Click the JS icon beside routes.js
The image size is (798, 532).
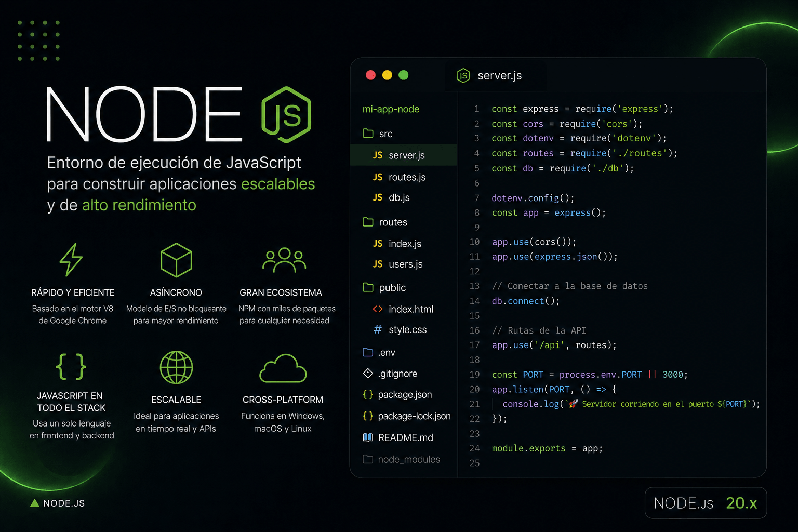click(378, 177)
